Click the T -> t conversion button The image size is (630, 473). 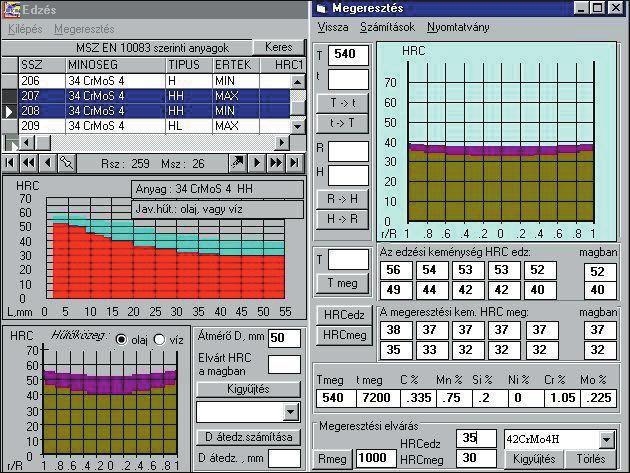pyautogui.click(x=342, y=103)
